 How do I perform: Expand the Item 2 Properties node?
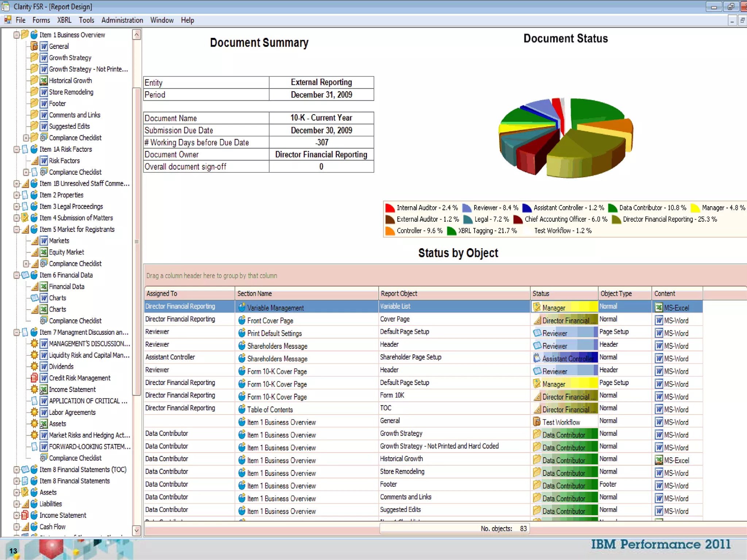coord(16,195)
